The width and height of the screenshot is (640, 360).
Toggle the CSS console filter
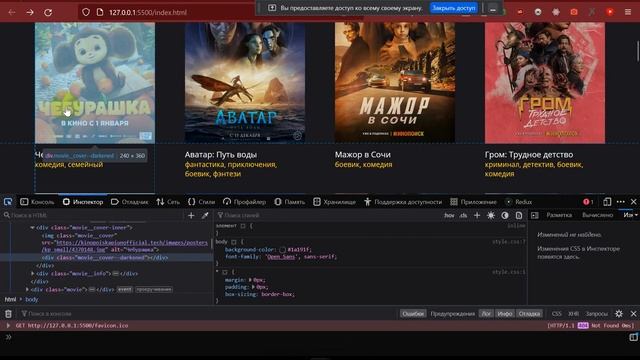pyautogui.click(x=556, y=313)
